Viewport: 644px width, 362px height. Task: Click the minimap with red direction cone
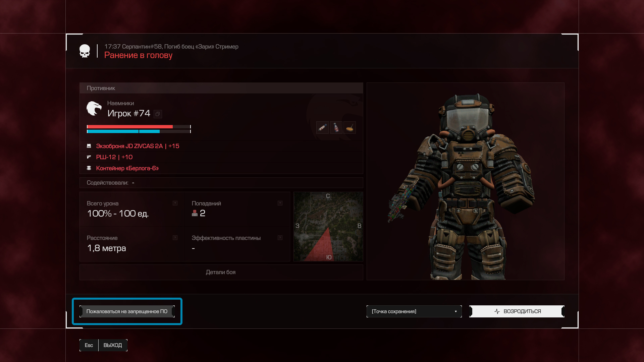(328, 227)
